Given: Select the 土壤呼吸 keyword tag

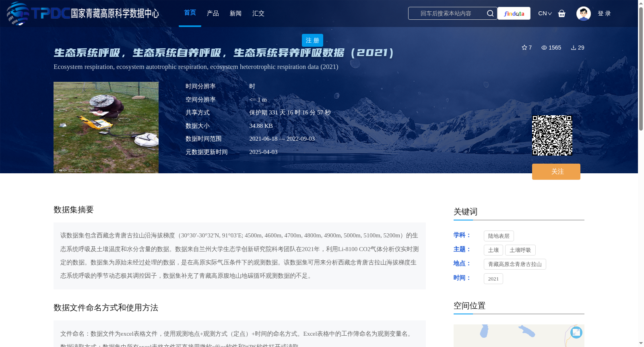Looking at the screenshot, I should 520,250.
